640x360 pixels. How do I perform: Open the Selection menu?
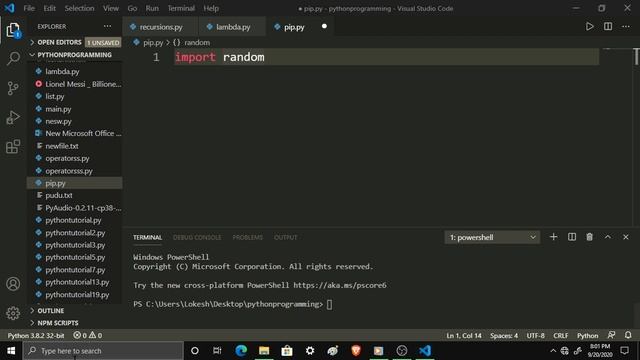click(79, 8)
